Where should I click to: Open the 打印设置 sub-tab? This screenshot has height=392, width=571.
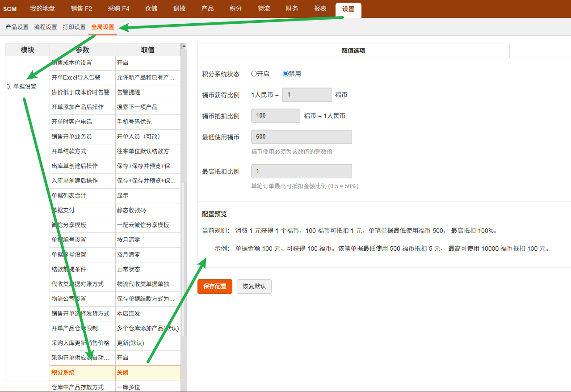point(74,27)
